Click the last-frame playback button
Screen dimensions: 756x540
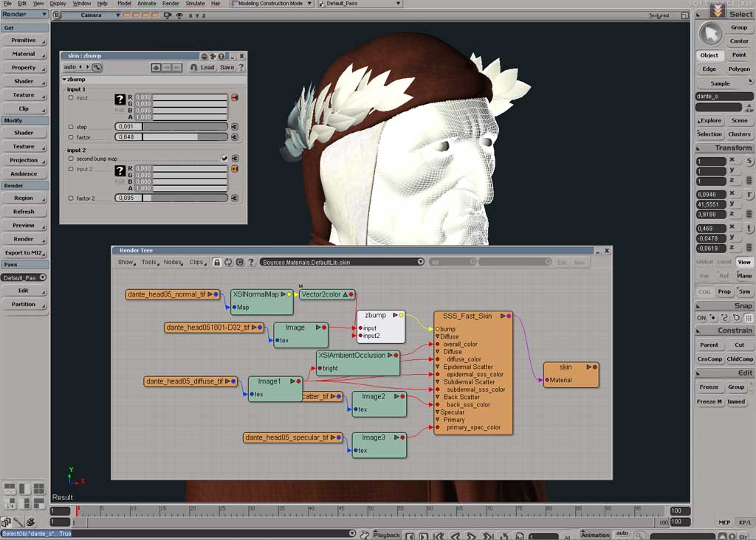(x=488, y=535)
